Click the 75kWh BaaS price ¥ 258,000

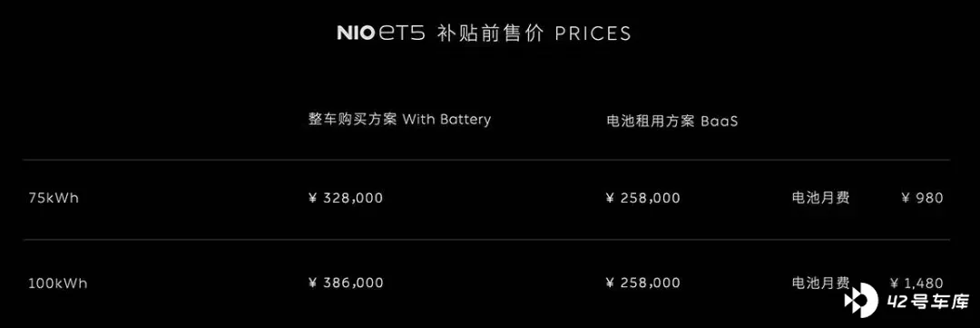[643, 198]
